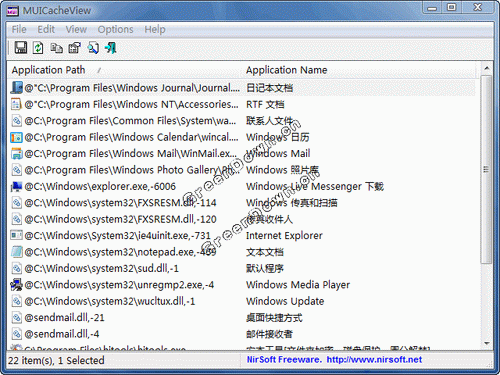
Task: Open the File menu
Action: 19,29
